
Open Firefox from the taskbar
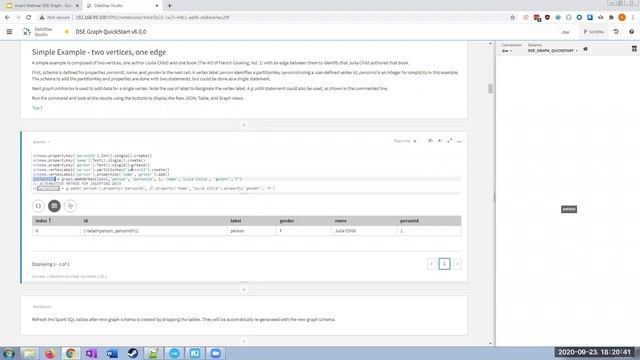[x=50, y=353]
